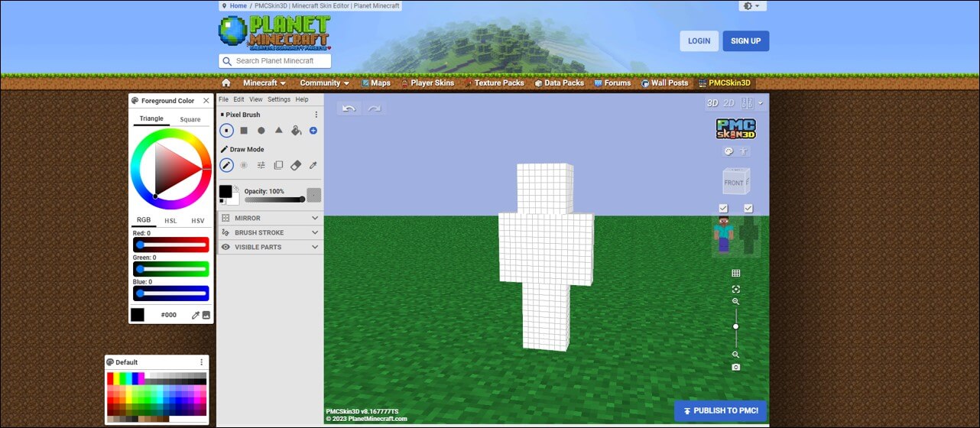
Task: Select the pencil draw mode
Action: [227, 165]
